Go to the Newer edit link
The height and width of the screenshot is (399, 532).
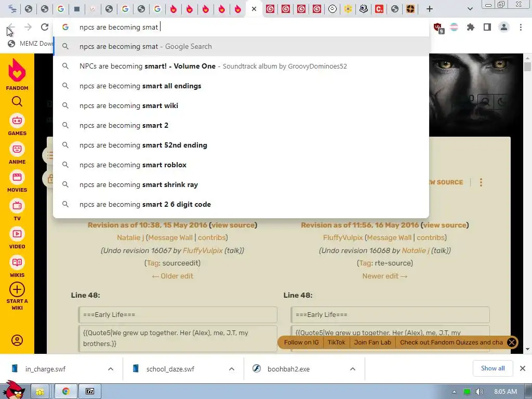coord(385,276)
